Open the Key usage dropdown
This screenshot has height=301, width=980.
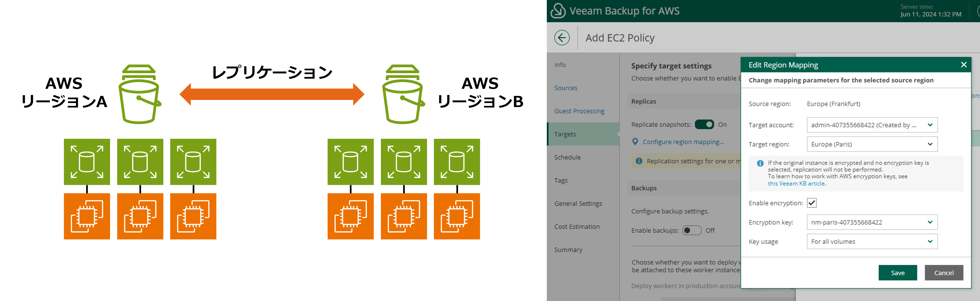click(872, 242)
